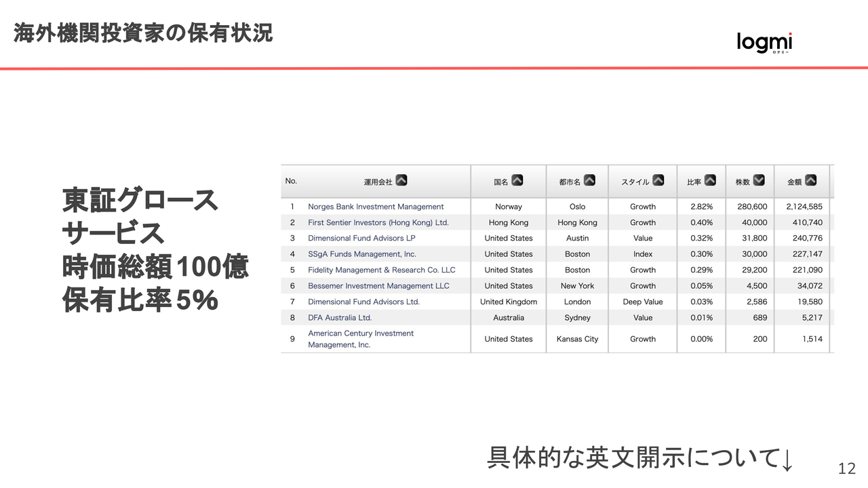This screenshot has height=488, width=868.
Task: Toggle 株数 descending sort arrow
Action: (x=759, y=180)
